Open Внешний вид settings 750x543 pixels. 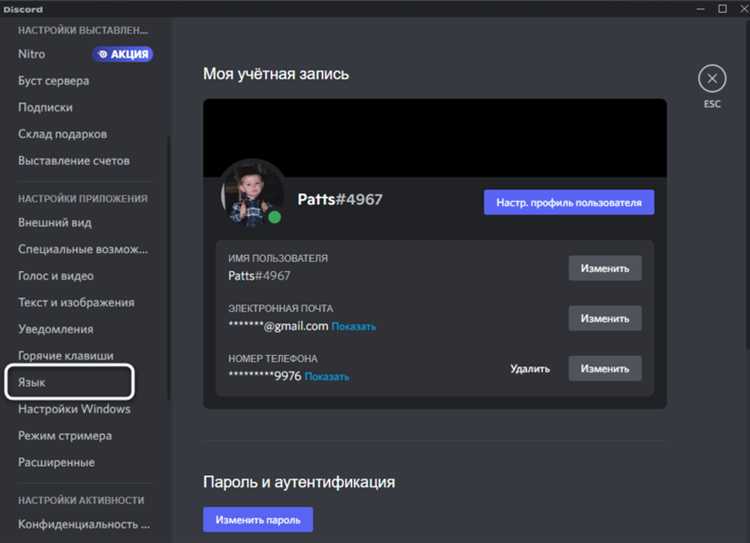click(x=55, y=222)
